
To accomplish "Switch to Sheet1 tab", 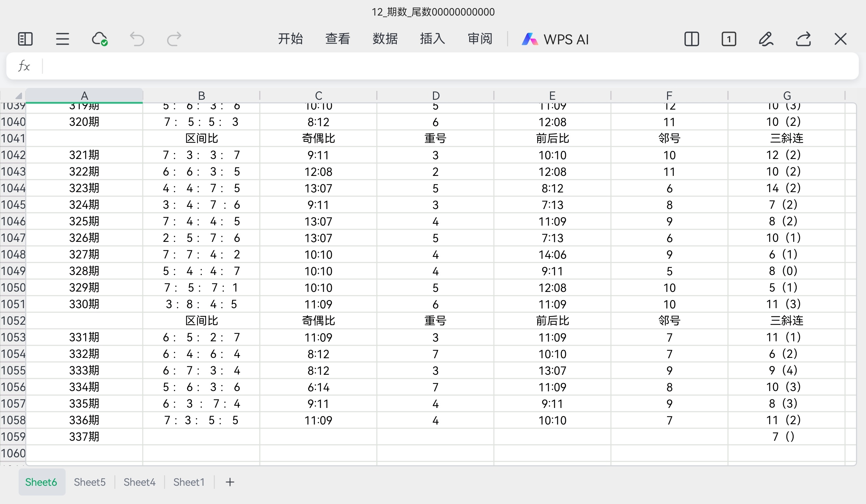I will [189, 482].
